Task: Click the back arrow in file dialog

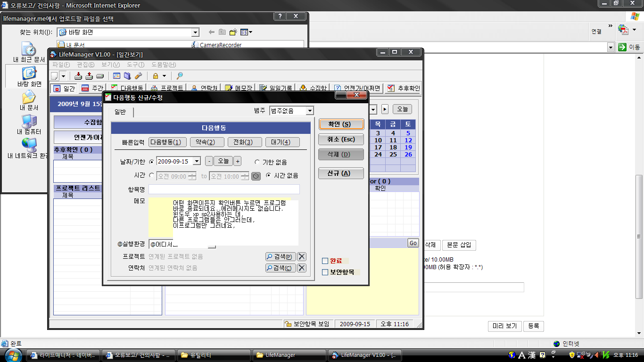Action: click(212, 32)
